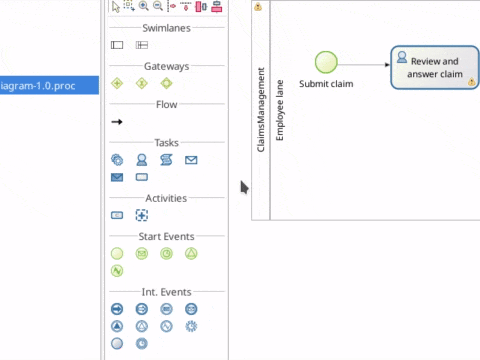Select the Script task icon
Screen dimensions: 480x360
[x=166, y=160]
